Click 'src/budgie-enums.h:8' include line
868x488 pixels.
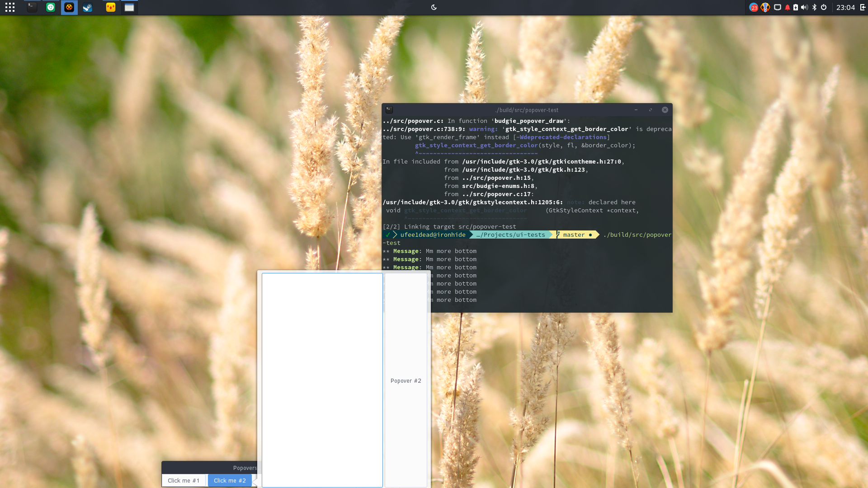click(498, 186)
